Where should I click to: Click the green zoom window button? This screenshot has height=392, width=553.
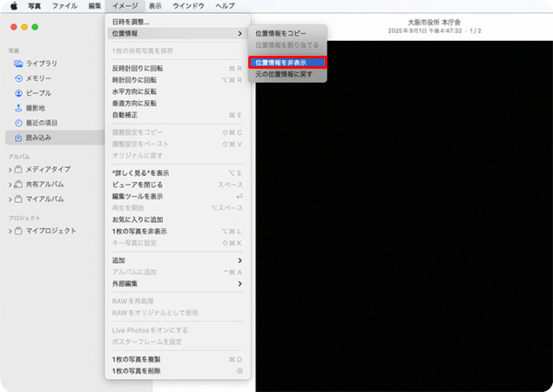35,27
